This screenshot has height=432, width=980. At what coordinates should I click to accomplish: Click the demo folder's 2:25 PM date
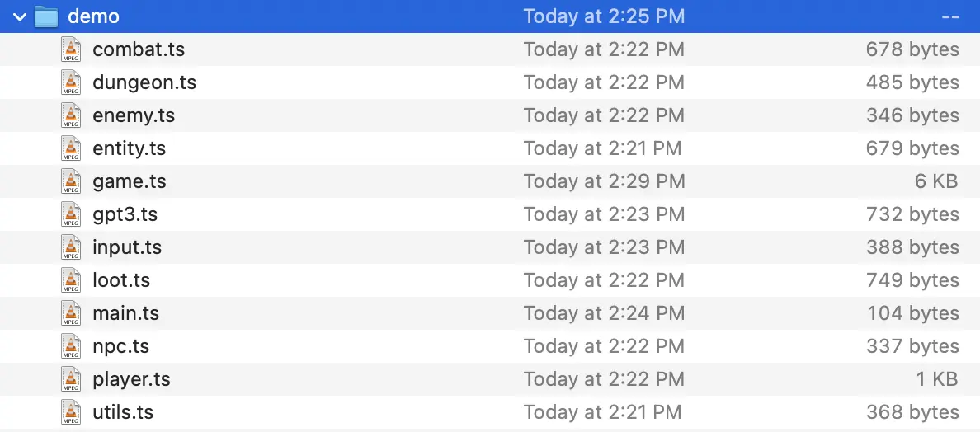[604, 16]
